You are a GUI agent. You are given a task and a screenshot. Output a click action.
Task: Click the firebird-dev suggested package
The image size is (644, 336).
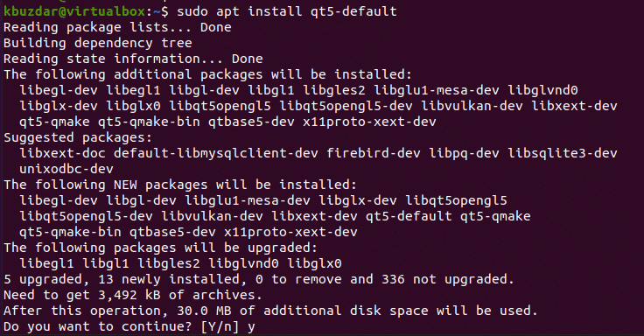point(374,153)
